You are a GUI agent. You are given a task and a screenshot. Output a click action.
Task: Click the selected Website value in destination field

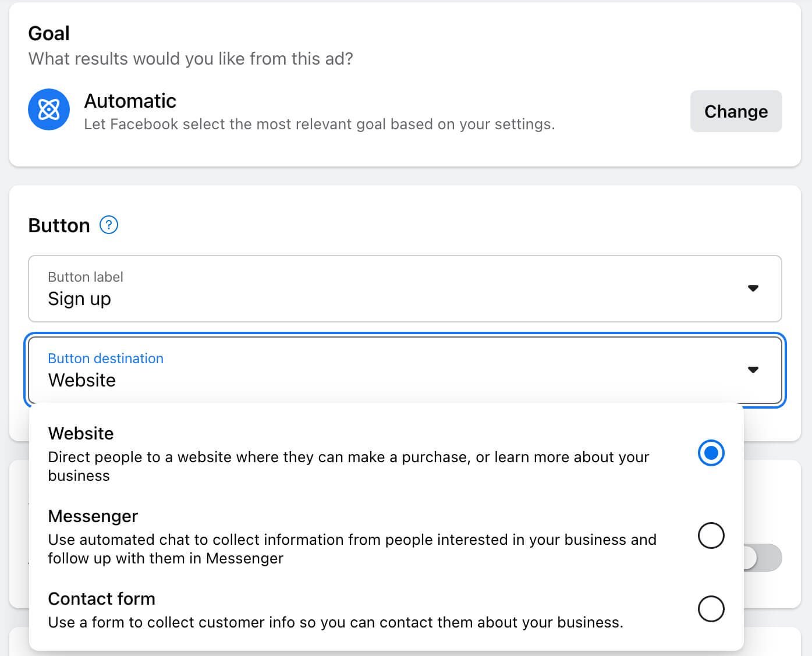point(82,380)
